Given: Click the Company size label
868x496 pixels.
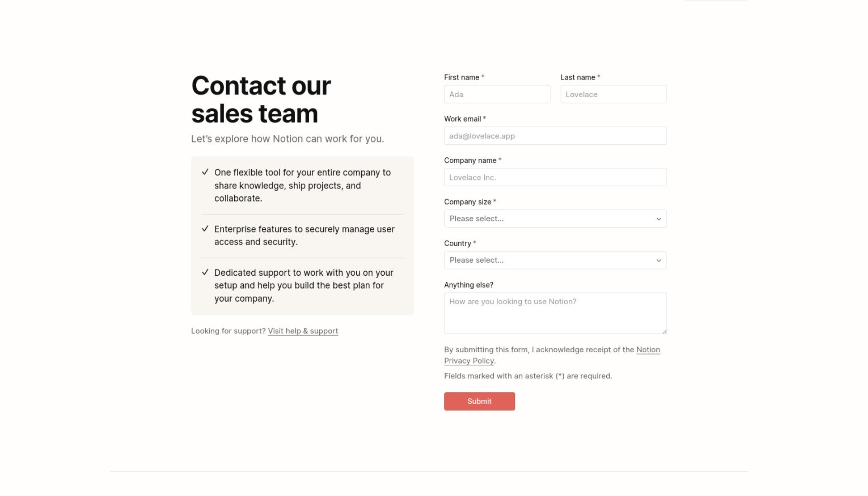Looking at the screenshot, I should click(x=467, y=202).
